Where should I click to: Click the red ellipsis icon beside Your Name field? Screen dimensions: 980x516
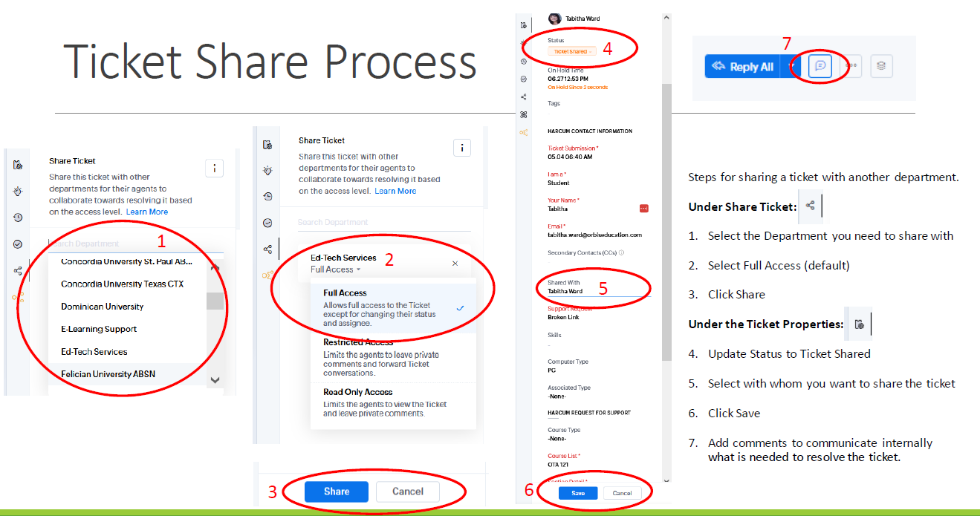(x=643, y=209)
